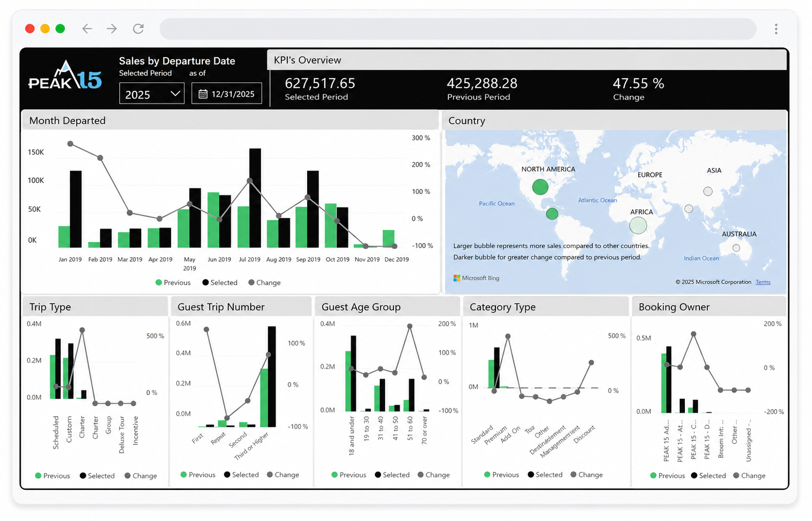Select the North America map bubble
The image size is (812, 521).
(540, 187)
